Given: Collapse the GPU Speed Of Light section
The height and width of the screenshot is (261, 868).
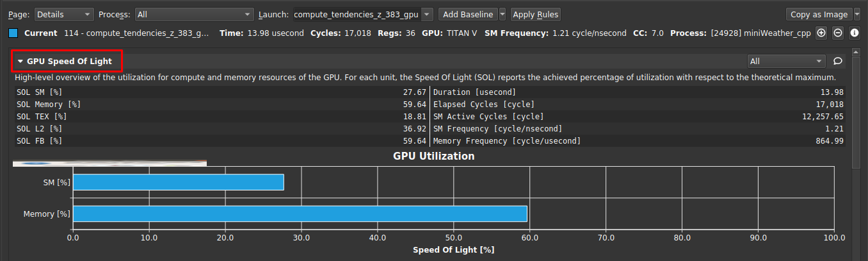Looking at the screenshot, I should (20, 62).
